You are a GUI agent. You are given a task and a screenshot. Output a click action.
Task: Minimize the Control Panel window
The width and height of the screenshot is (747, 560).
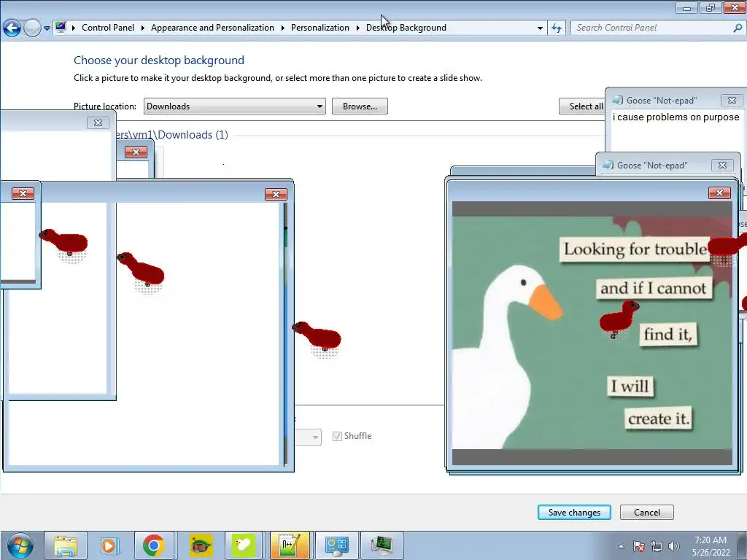(687, 7)
